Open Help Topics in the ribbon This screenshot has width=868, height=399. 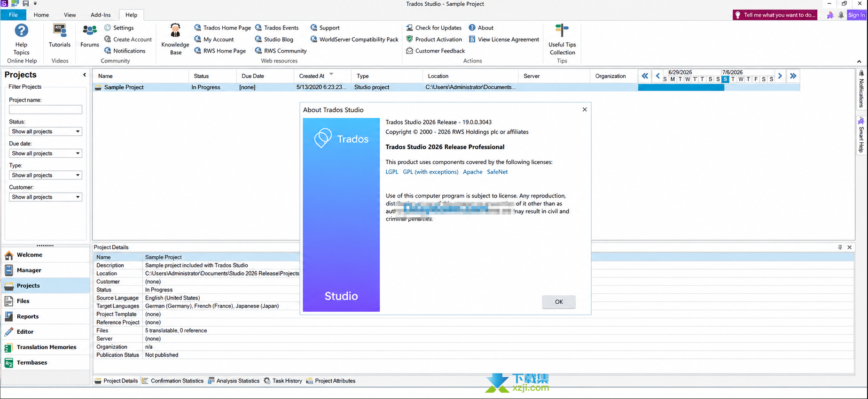click(21, 39)
